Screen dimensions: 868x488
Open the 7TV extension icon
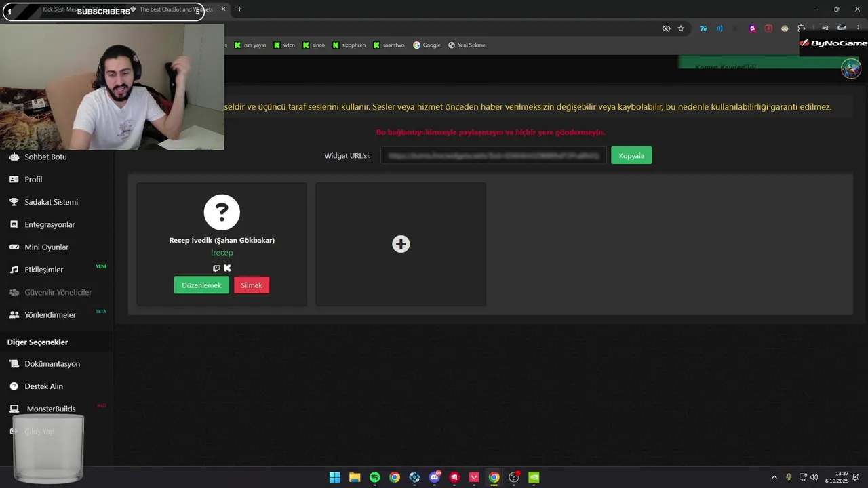[703, 28]
